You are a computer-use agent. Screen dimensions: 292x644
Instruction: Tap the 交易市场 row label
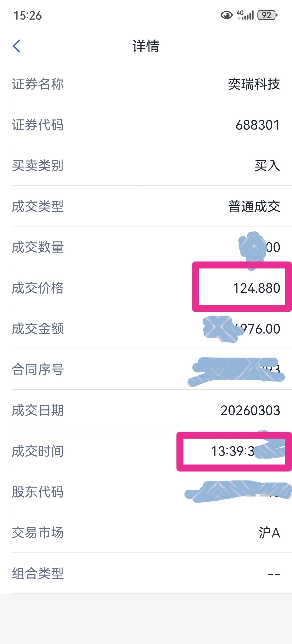click(38, 533)
